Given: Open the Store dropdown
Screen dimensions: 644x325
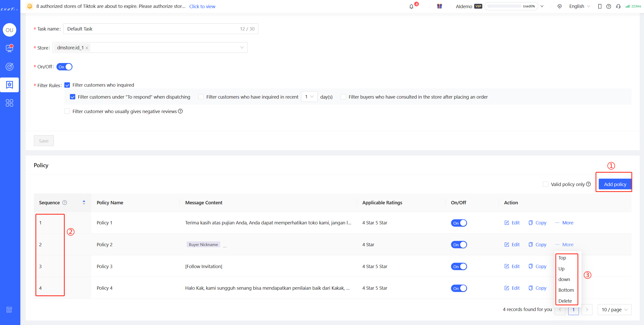Looking at the screenshot, I should (x=150, y=48).
